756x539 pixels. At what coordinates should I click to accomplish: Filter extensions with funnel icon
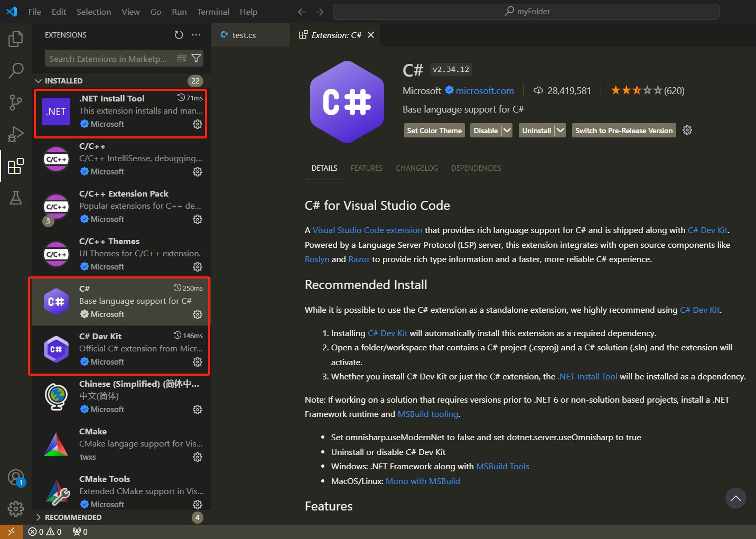tap(196, 59)
